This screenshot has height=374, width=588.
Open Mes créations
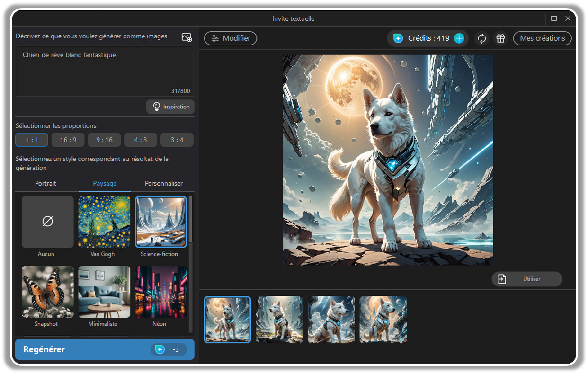[543, 38]
